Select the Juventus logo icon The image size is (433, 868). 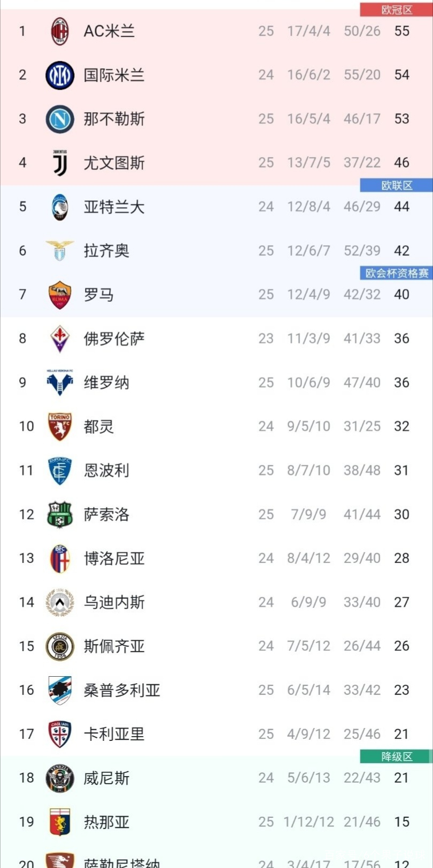point(59,163)
